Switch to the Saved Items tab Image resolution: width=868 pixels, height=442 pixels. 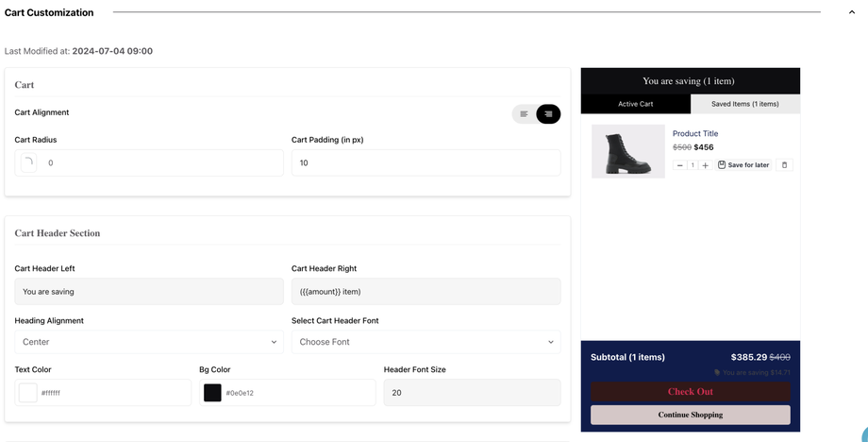(x=744, y=104)
